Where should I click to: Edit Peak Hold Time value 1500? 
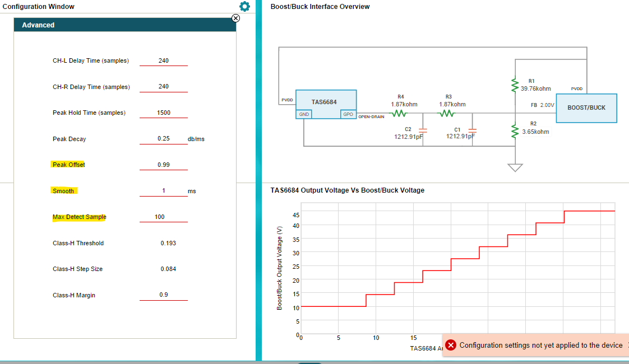(164, 113)
